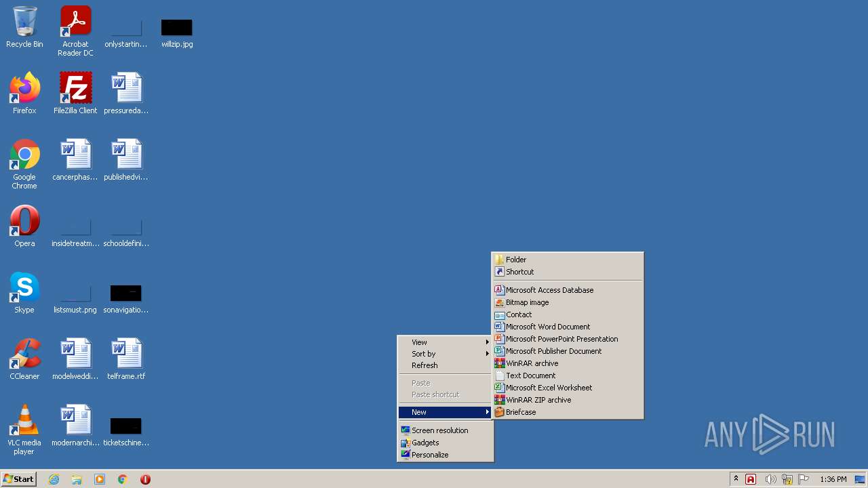
Task: Show hidden system tray icons
Action: (736, 479)
